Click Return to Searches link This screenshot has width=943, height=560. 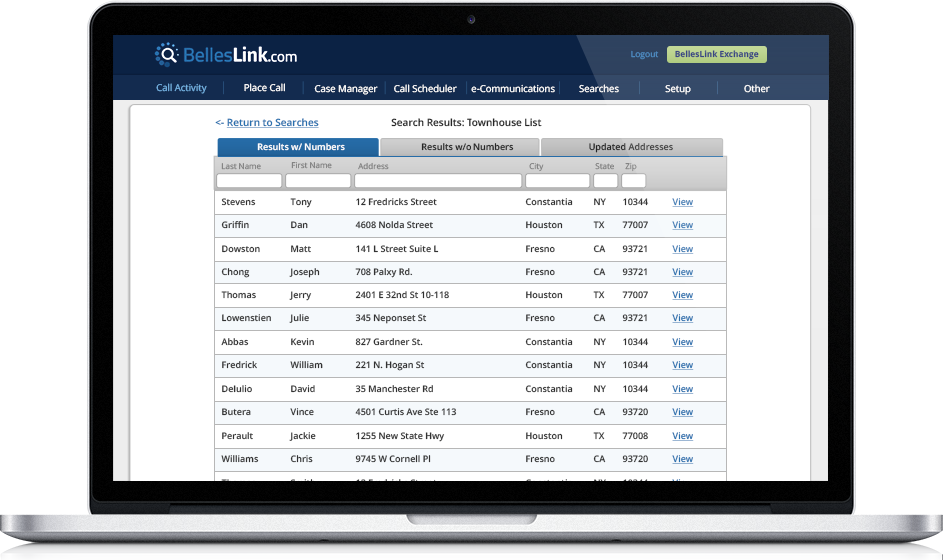tap(272, 122)
